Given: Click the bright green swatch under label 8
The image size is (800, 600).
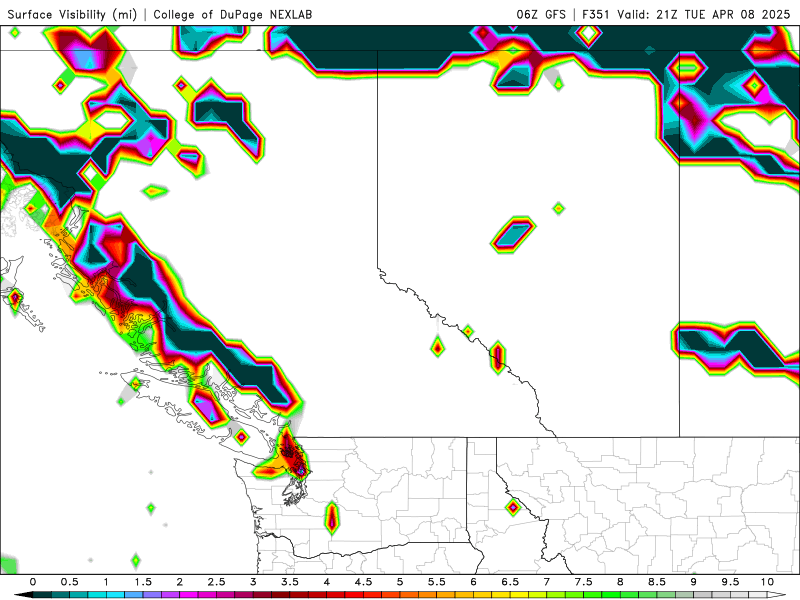Looking at the screenshot, I should [630, 595].
